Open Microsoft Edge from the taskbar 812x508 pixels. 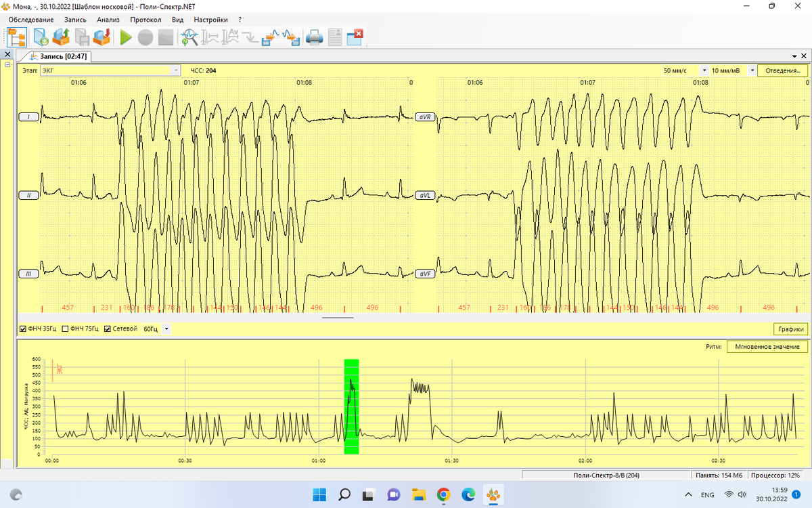[468, 494]
